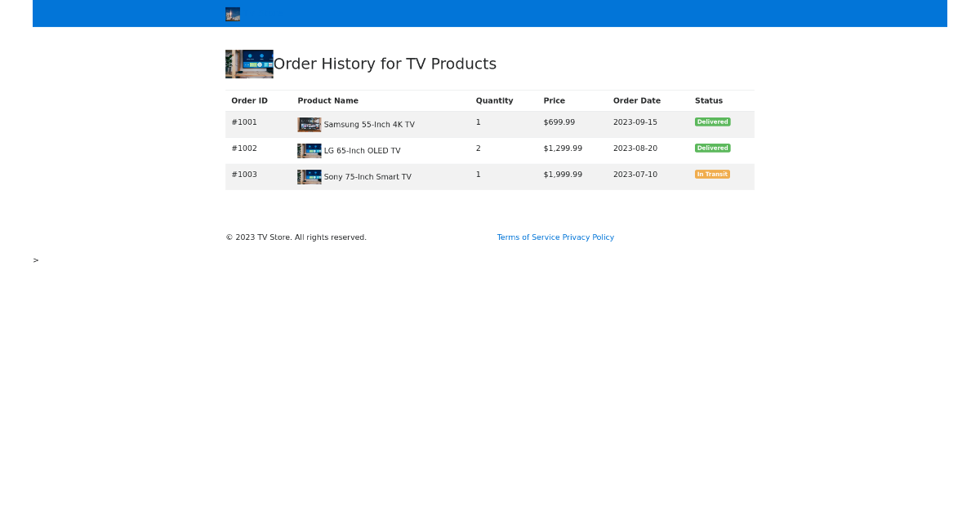The height and width of the screenshot is (514, 980).
Task: Select the Samsung 55-Inch 4K TV product name
Action: tap(369, 124)
